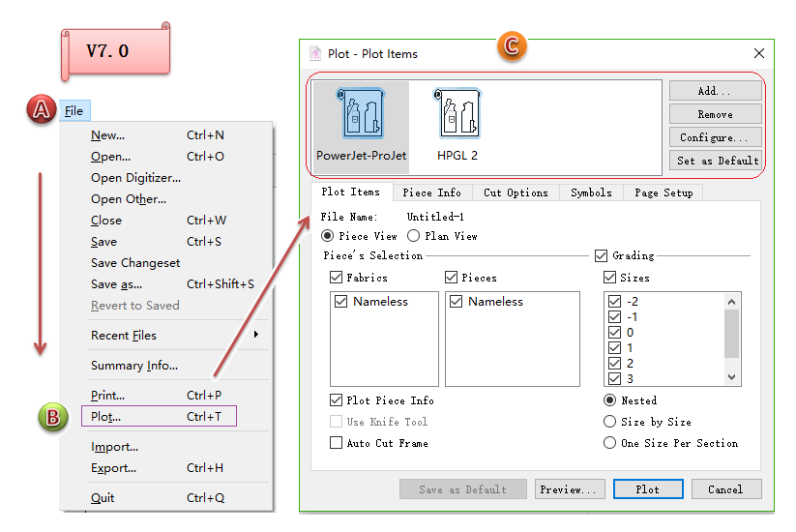Click the Plot dialog title bar icon
Image resolution: width=796 pixels, height=532 pixels.
coord(315,54)
